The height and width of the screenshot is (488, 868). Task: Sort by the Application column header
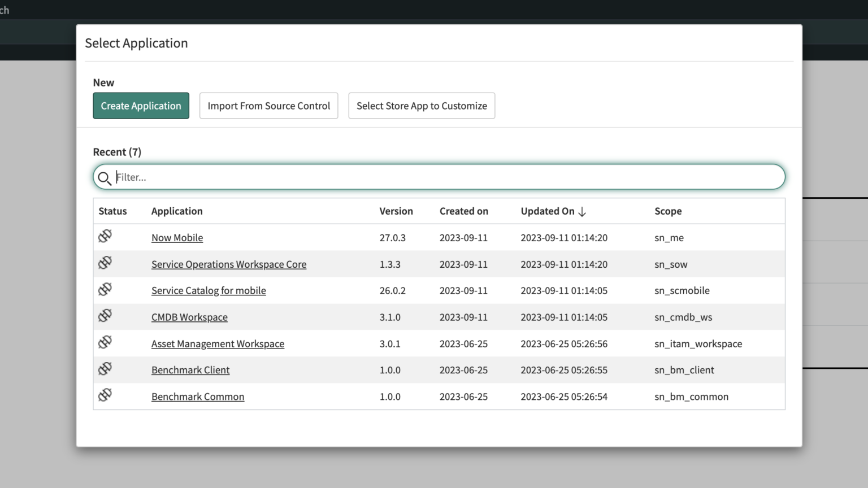pos(177,211)
